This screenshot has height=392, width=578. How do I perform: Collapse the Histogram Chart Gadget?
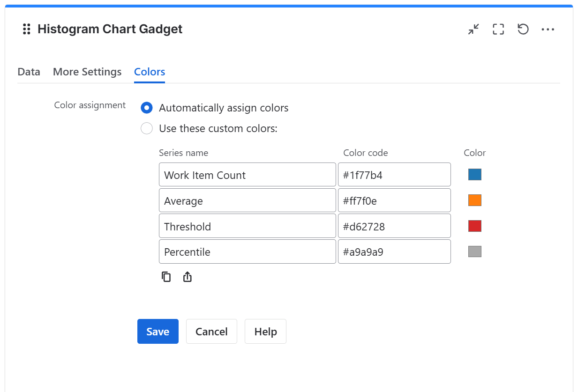coord(473,29)
